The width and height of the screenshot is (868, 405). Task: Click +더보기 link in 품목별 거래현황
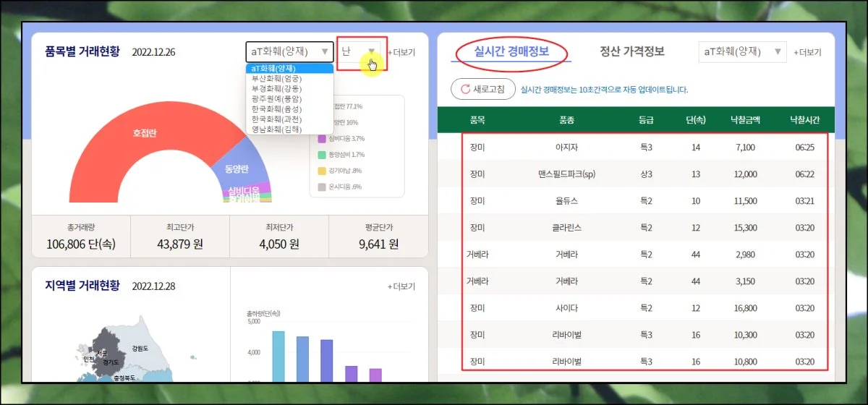(401, 52)
